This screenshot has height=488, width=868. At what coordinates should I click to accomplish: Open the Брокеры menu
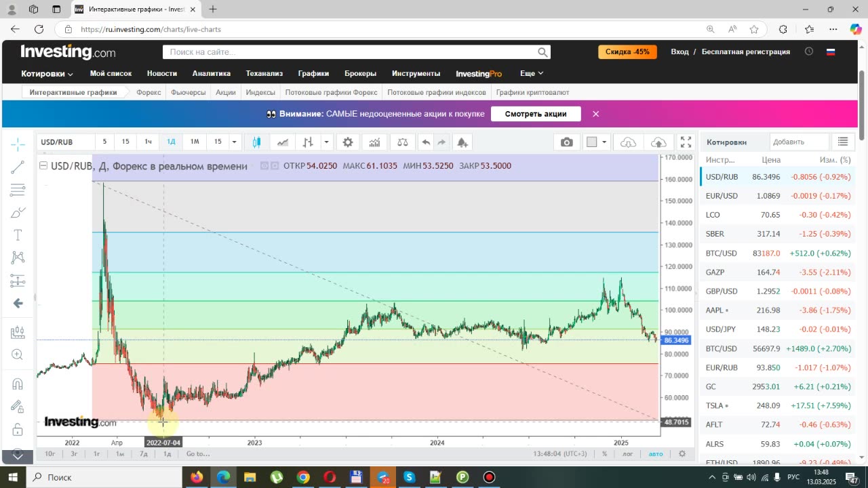coord(360,73)
